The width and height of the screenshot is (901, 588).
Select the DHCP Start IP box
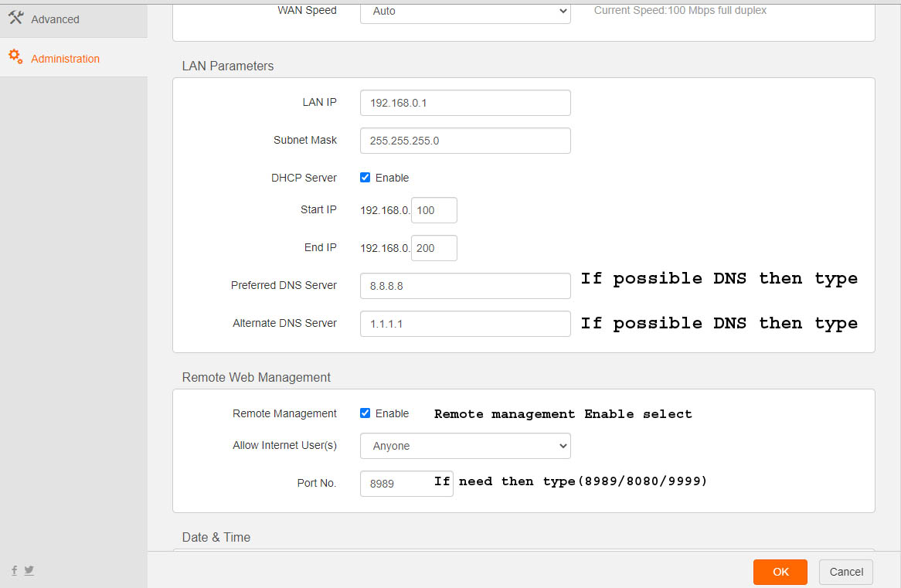coord(434,210)
